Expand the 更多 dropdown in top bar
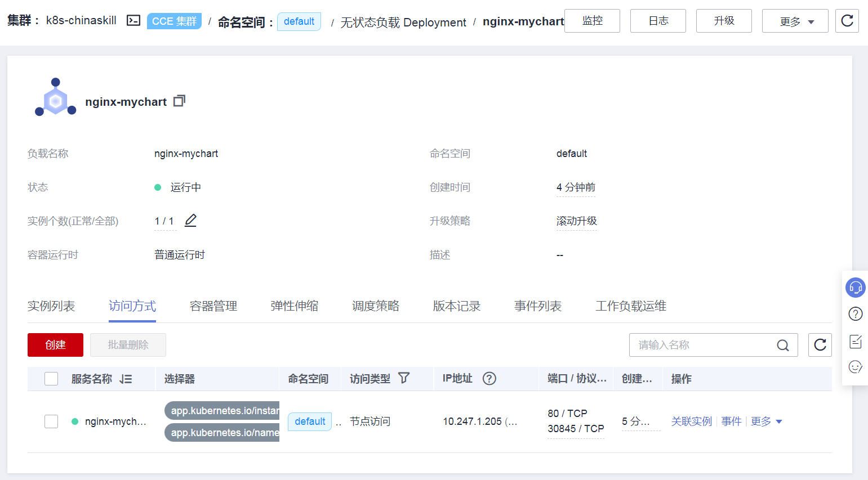 795,21
